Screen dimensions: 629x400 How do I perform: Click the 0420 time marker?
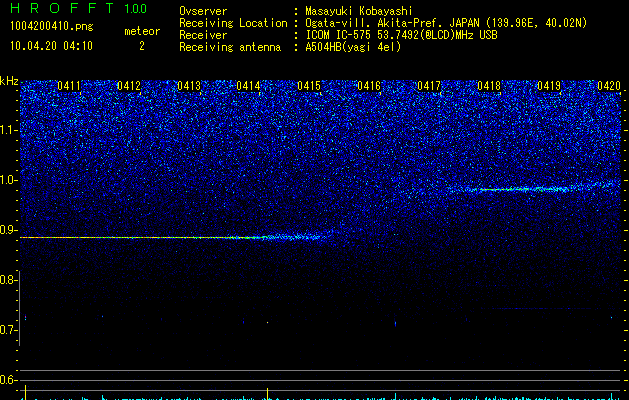coord(609,86)
